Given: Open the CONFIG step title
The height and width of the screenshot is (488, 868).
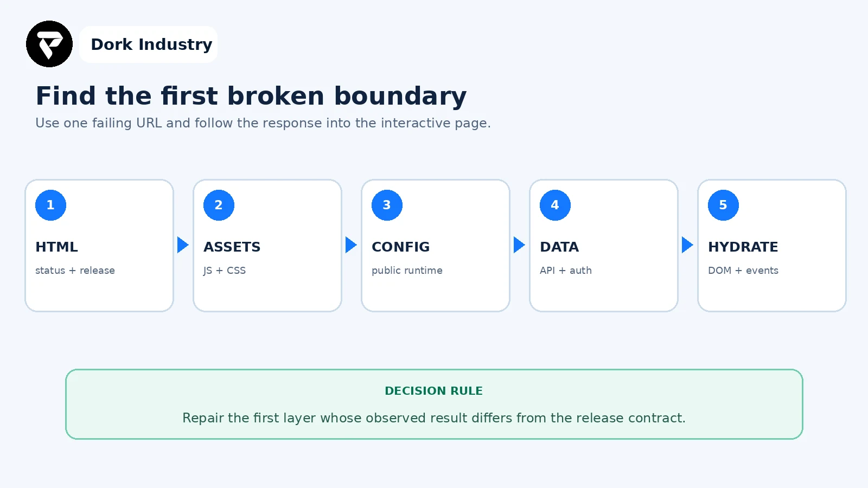Looking at the screenshot, I should coord(400,247).
